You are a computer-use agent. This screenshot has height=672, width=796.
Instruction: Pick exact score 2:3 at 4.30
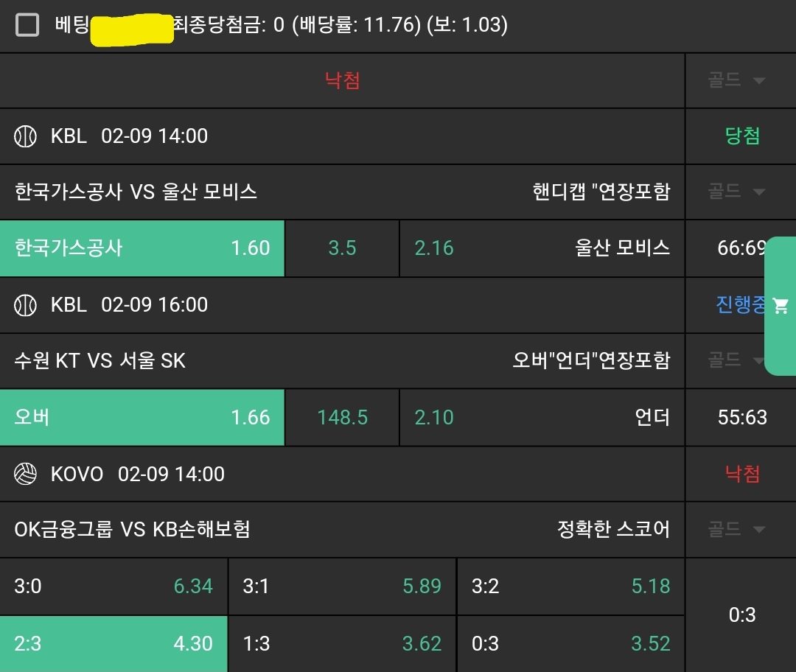click(x=114, y=644)
